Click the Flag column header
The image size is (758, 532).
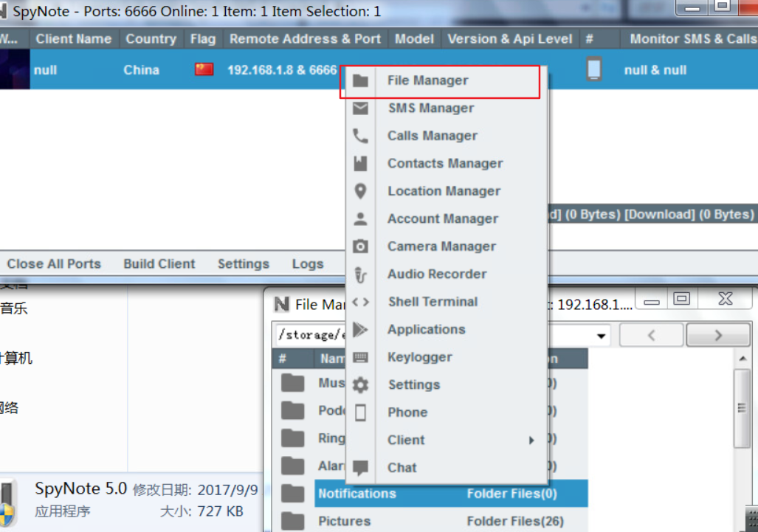tap(203, 38)
